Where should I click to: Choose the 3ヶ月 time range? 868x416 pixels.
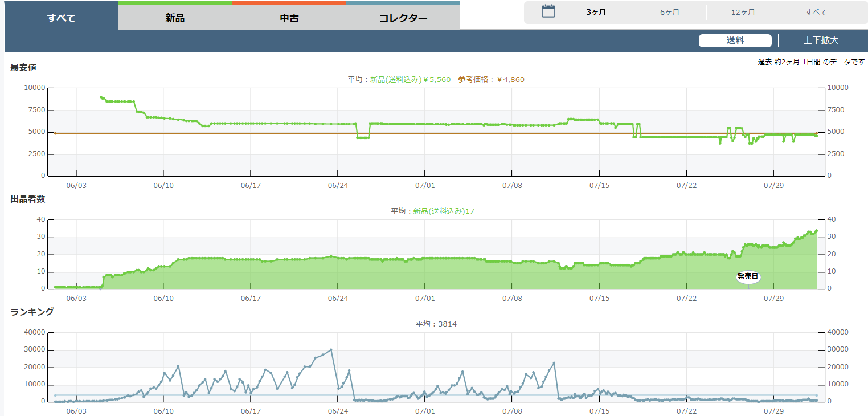(596, 12)
